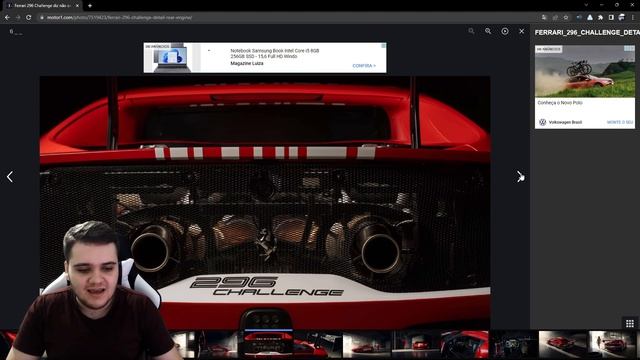The image size is (640, 360).
Task: Open the steering wheel interior thumbnail
Action: 513,345
